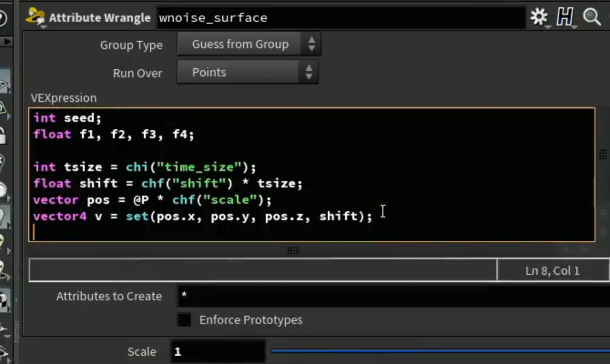The height and width of the screenshot is (364, 610).
Task: Click the Scale value field
Action: coord(218,352)
